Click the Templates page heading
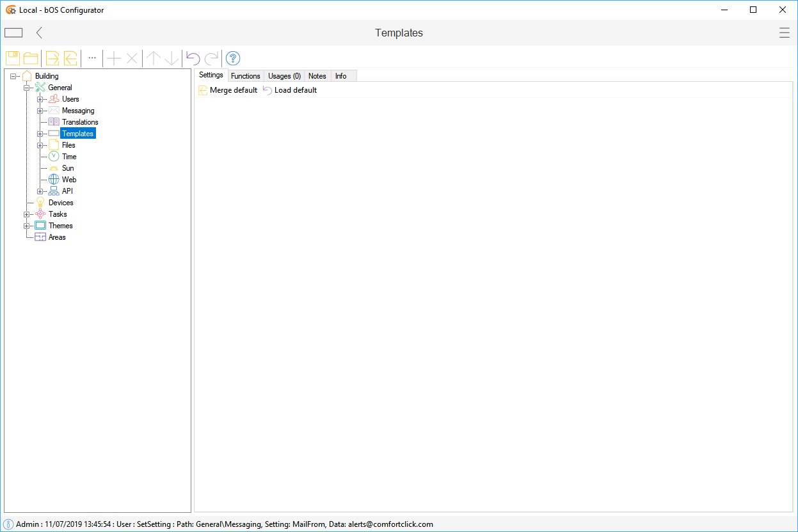 399,33
